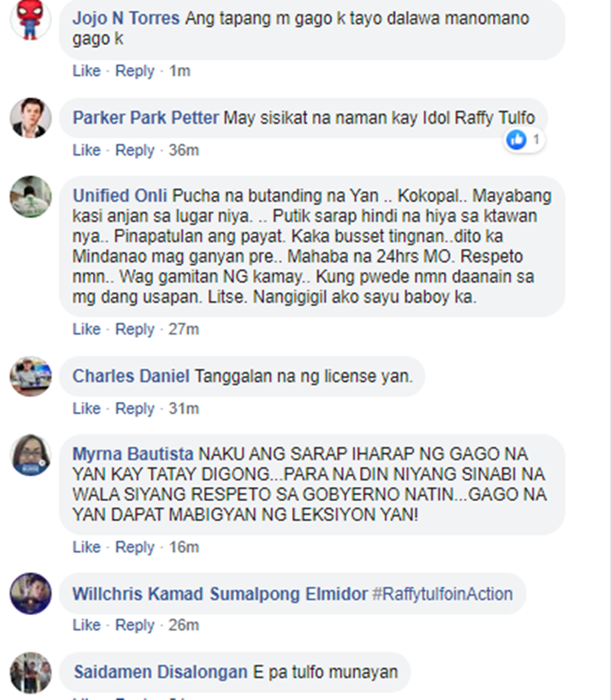Like Jojo N Torres' comment
The height and width of the screenshot is (700, 612).
point(86,70)
